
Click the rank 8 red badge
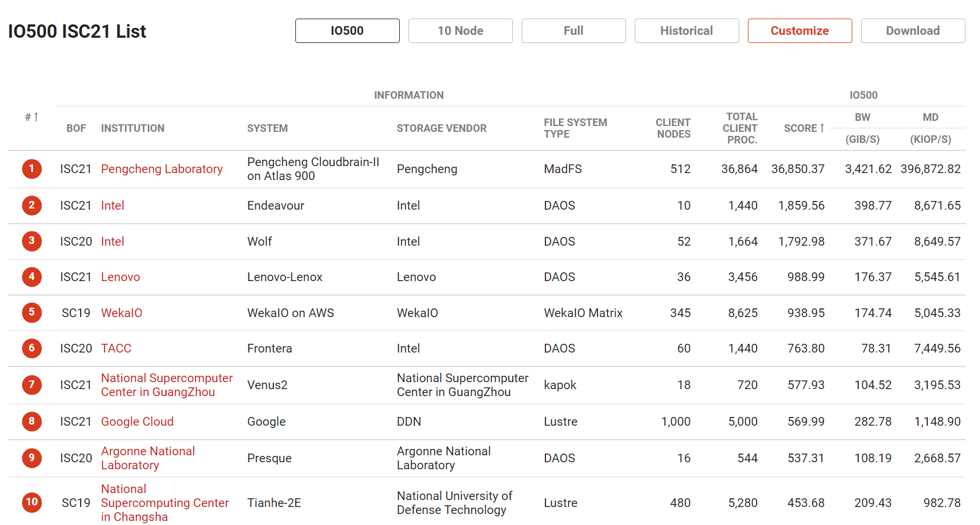pos(32,421)
